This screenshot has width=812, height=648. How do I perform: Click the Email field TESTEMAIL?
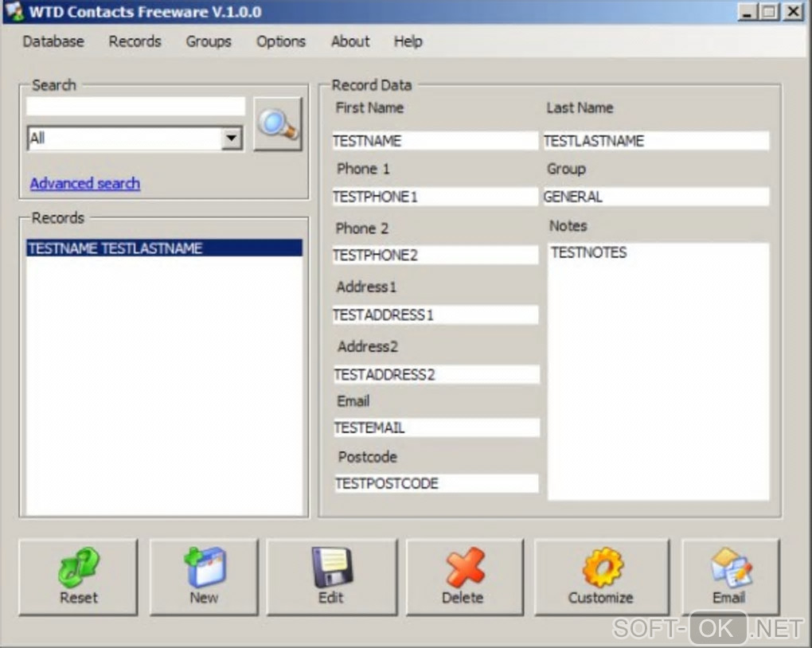pos(436,427)
